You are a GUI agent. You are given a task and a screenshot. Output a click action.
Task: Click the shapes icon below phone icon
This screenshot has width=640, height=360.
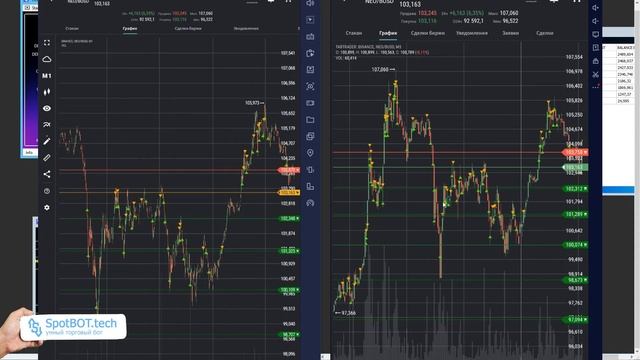(x=310, y=187)
